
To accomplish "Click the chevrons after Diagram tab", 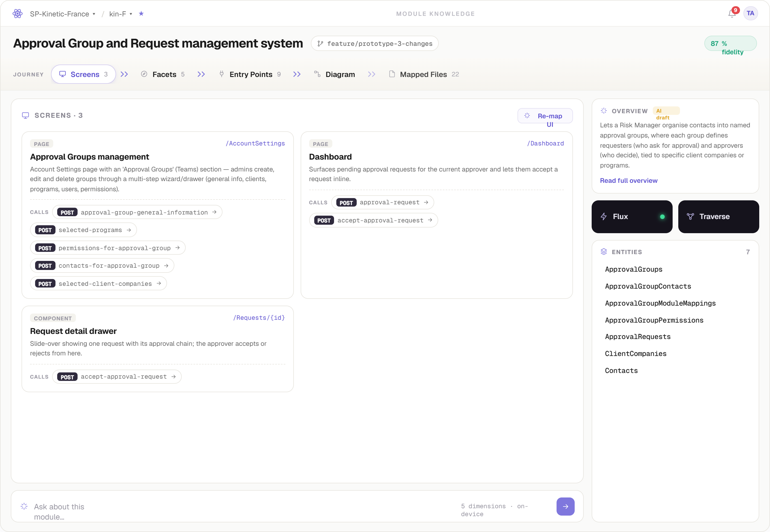I will pos(371,74).
